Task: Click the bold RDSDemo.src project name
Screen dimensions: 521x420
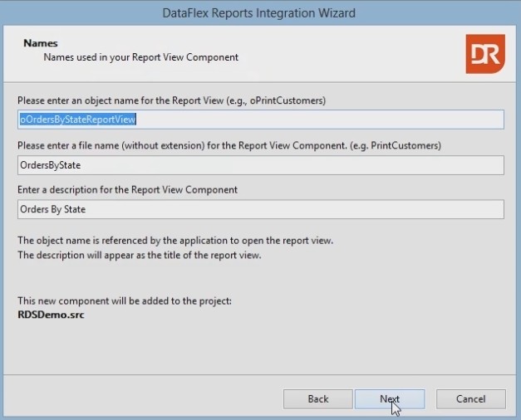Action: click(51, 315)
